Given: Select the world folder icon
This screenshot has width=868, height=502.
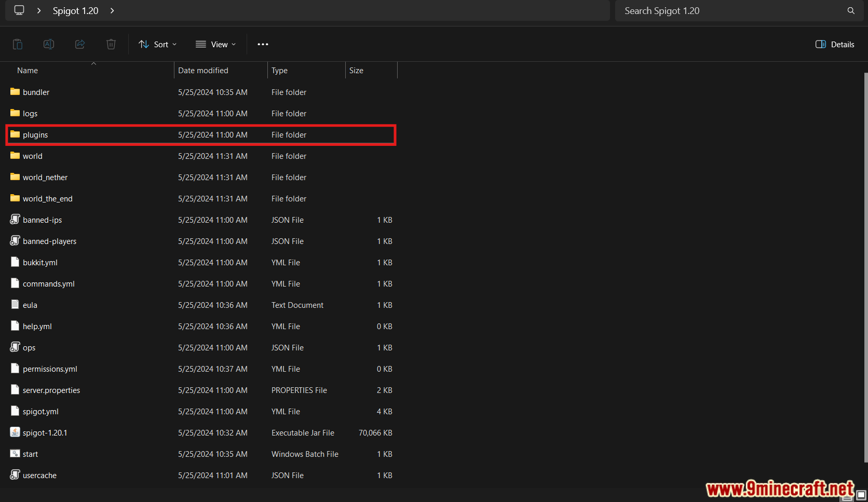Looking at the screenshot, I should coord(15,156).
